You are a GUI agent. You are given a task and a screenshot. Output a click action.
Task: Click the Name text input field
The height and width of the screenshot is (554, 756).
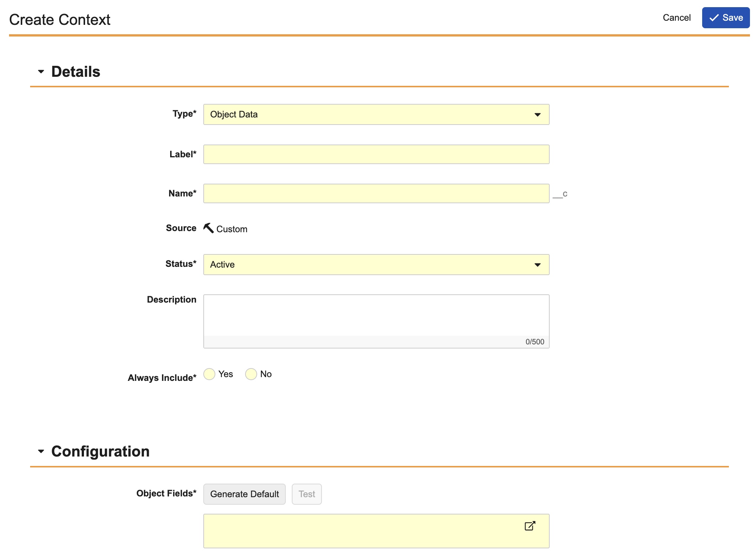(376, 193)
